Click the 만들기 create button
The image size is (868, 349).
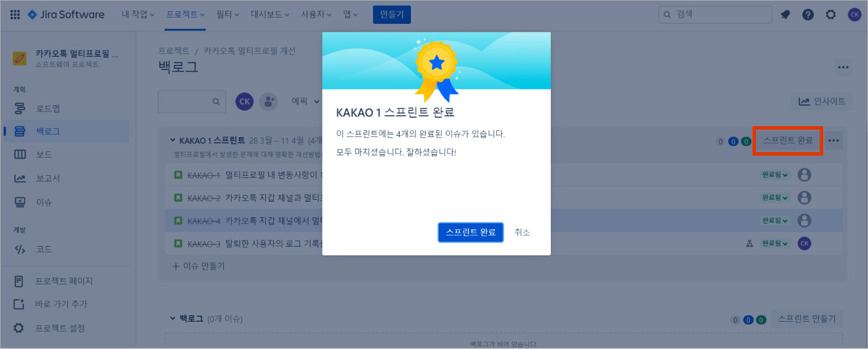click(x=392, y=15)
